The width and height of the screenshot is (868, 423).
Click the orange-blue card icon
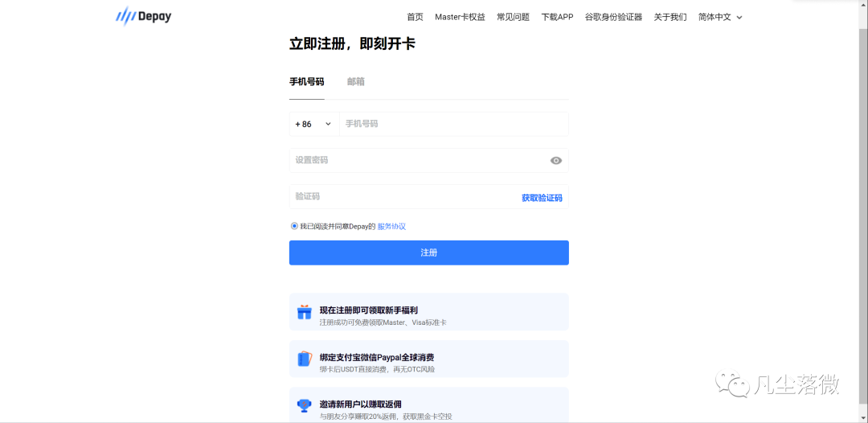click(305, 359)
